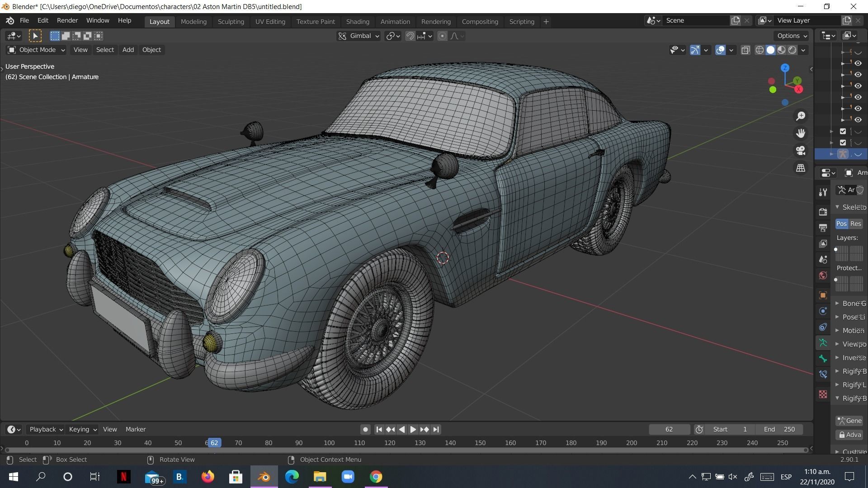Click the timeline horizontal scrollbar

tap(407, 450)
